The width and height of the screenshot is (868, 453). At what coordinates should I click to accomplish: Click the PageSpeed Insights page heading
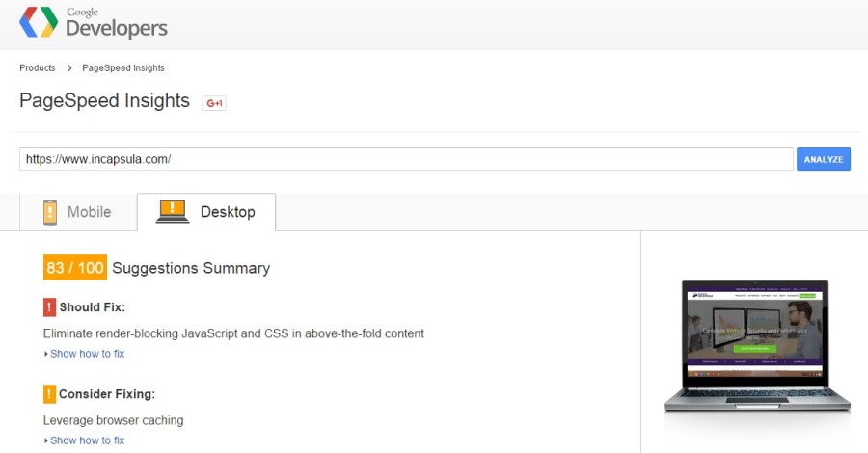click(104, 100)
